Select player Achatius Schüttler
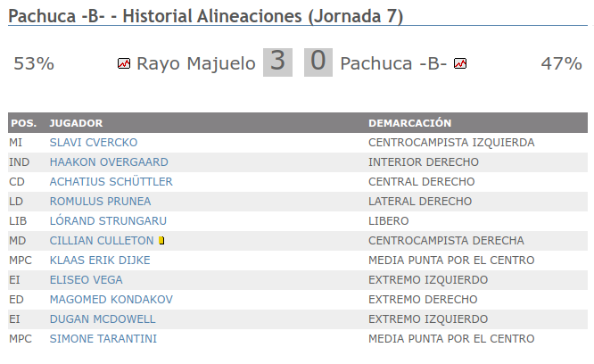 point(111,182)
